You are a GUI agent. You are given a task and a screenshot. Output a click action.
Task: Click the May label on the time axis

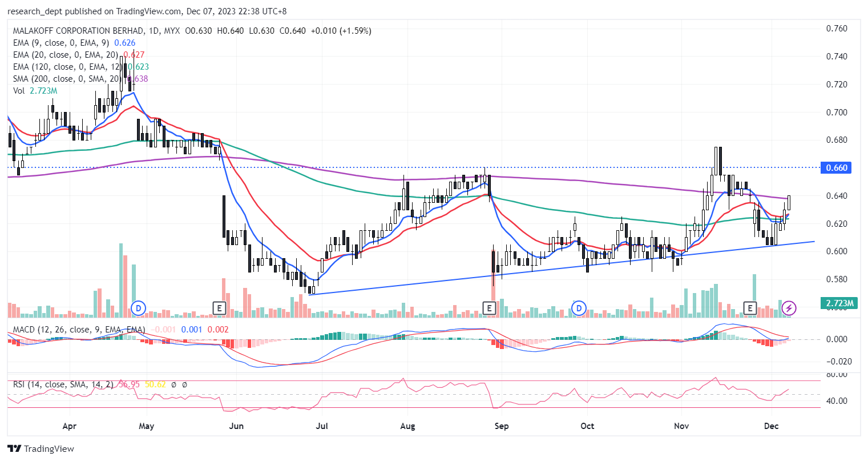(x=147, y=426)
